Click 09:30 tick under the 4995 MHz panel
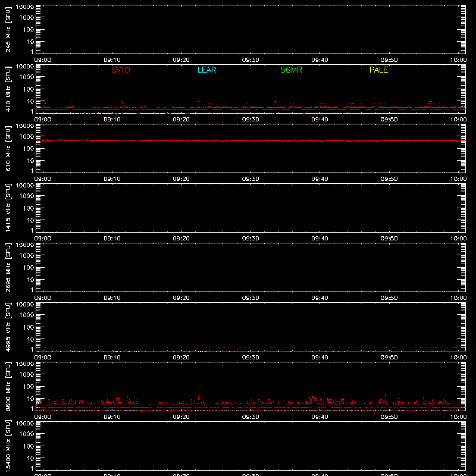The width and height of the screenshot is (476, 476). (x=250, y=358)
